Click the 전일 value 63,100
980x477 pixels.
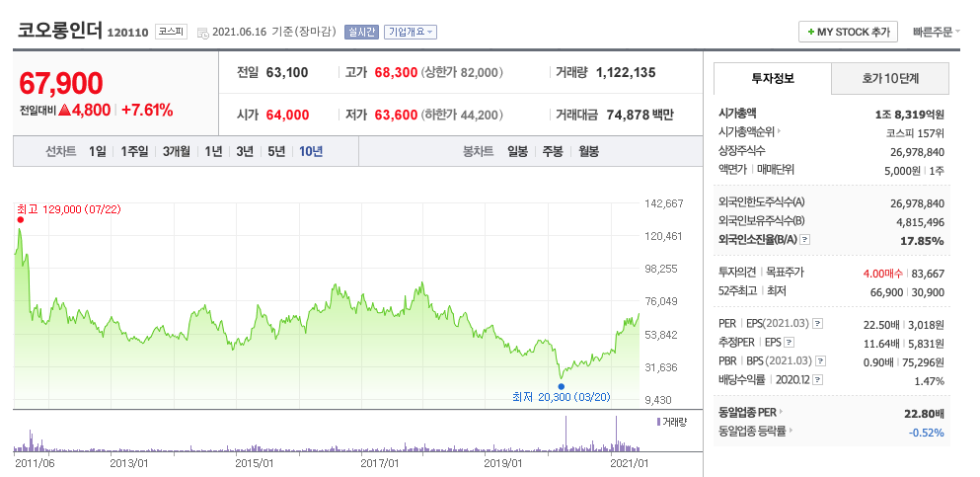287,72
